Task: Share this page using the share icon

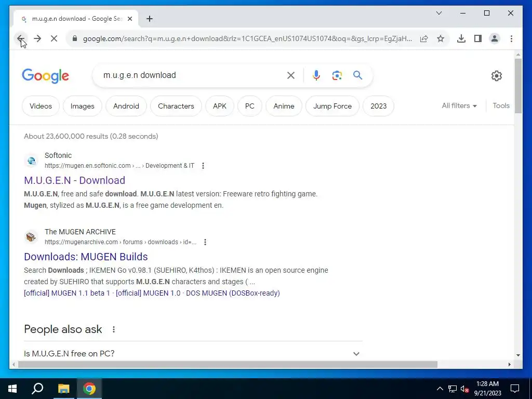Action: click(x=424, y=38)
